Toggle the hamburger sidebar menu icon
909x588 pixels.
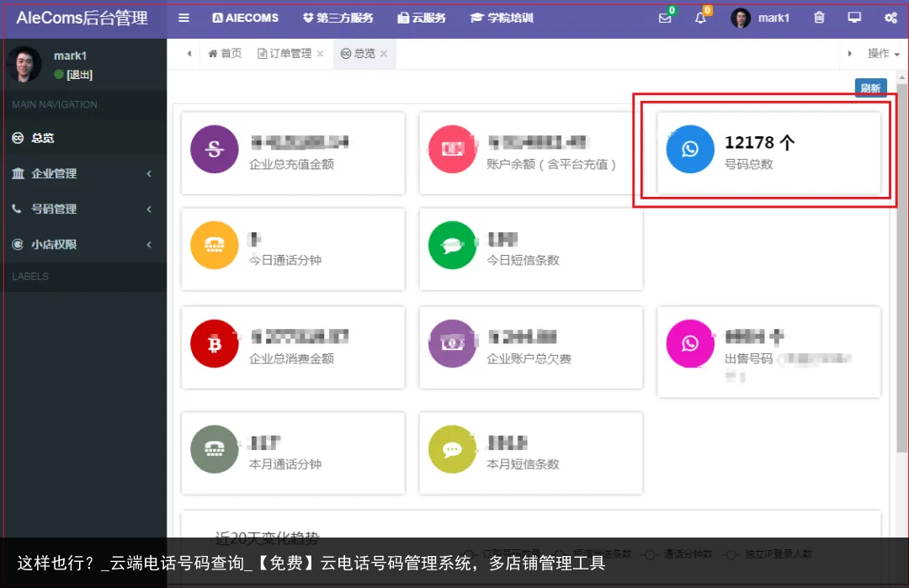coord(183,18)
